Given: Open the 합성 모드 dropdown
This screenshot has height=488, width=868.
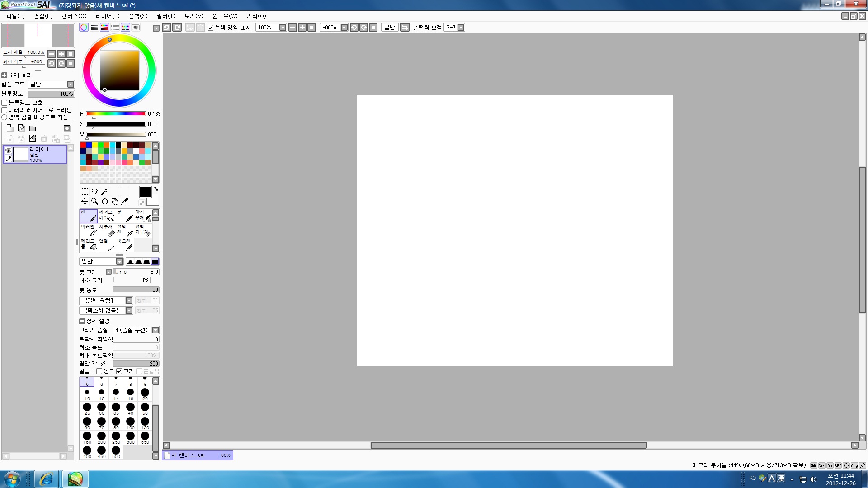Looking at the screenshot, I should [x=71, y=84].
